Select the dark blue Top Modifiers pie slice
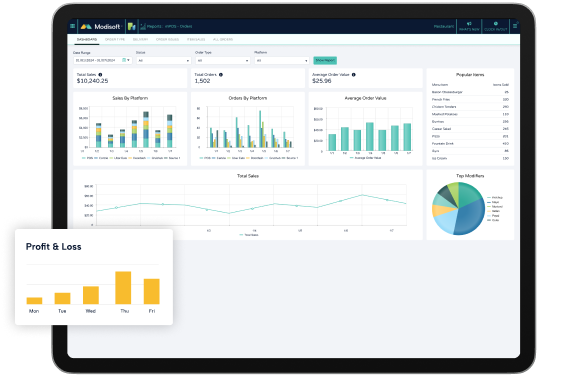The image size is (585, 376). tap(471, 217)
